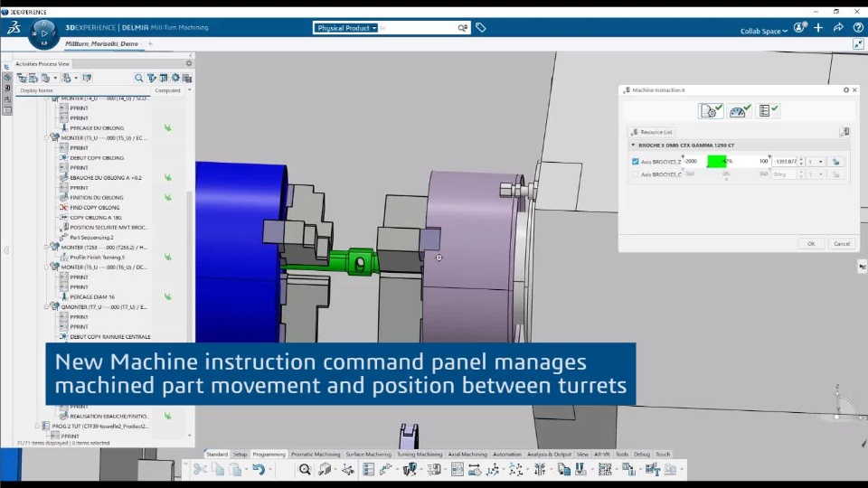Image resolution: width=868 pixels, height=488 pixels.
Task: Click the machine icon right of Resource List
Action: coord(844,132)
